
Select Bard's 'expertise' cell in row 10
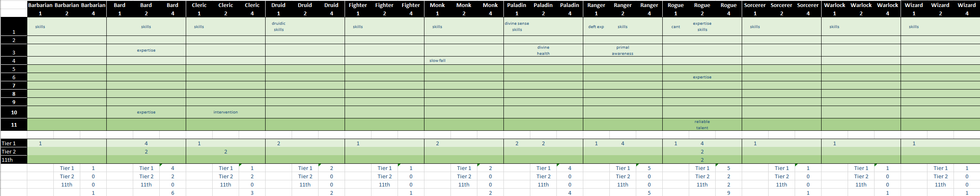click(146, 112)
